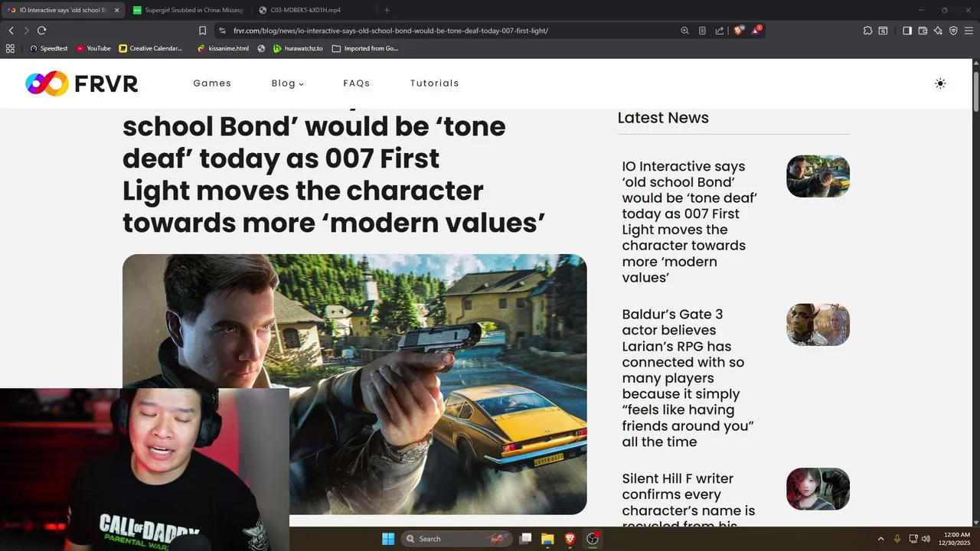Open the Tutorials nav item
The image size is (980, 551).
click(435, 83)
